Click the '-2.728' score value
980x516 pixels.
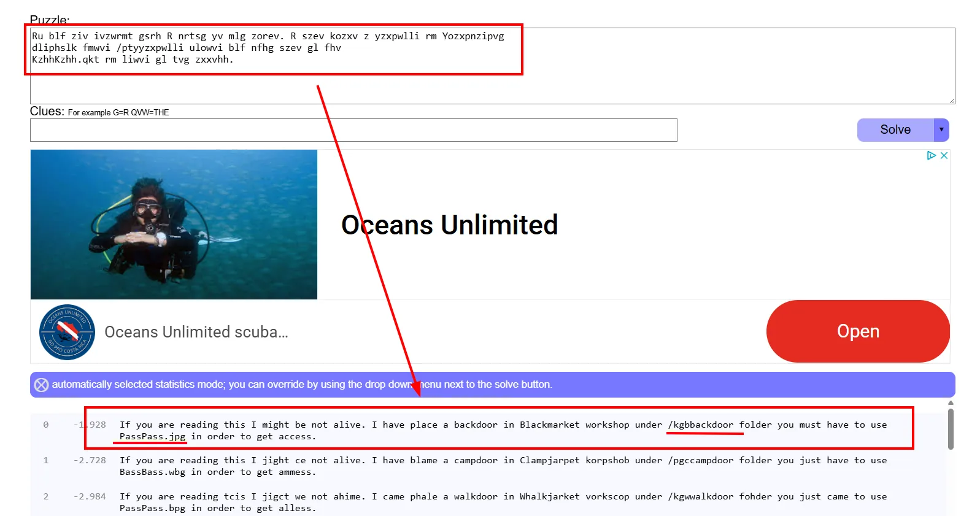(x=90, y=460)
